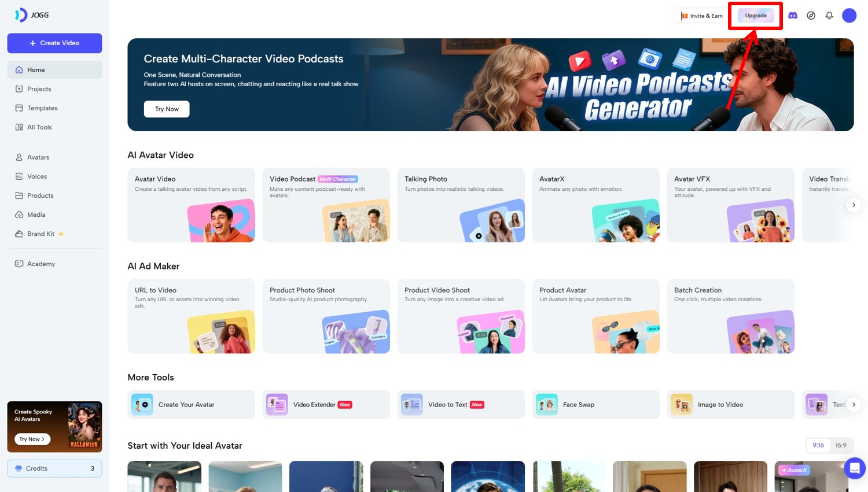This screenshot has height=492, width=868.
Task: Click the Upgrade button
Action: click(x=755, y=16)
